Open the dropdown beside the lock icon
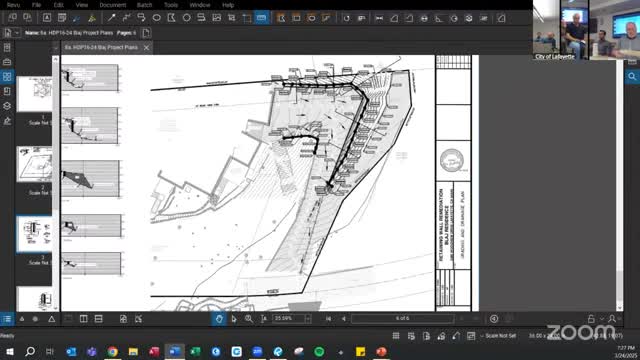The width and height of the screenshot is (640, 360). click(x=602, y=319)
